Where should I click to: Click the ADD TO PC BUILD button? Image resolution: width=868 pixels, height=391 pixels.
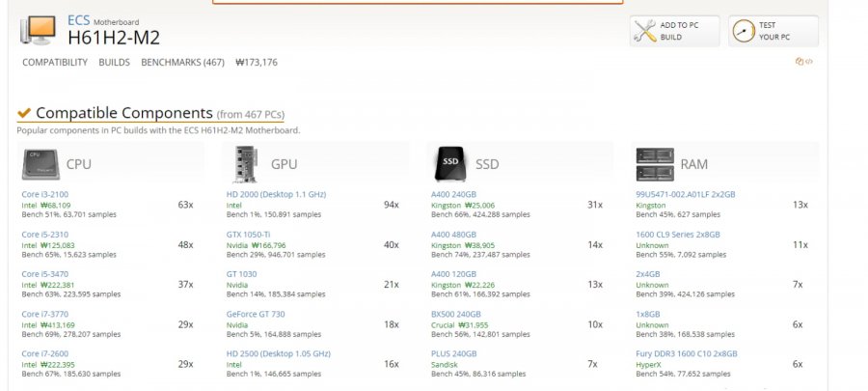[674, 31]
